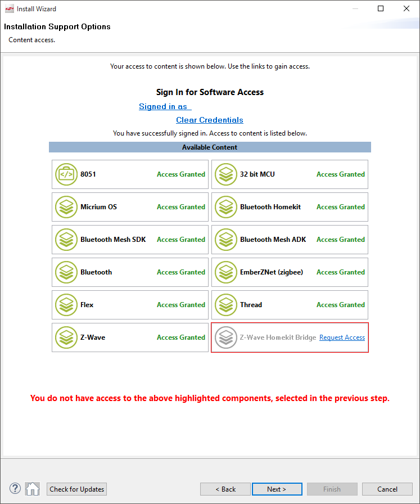This screenshot has width=420, height=504.
Task: Click the Sign In for Software Access heading
Action: [210, 92]
